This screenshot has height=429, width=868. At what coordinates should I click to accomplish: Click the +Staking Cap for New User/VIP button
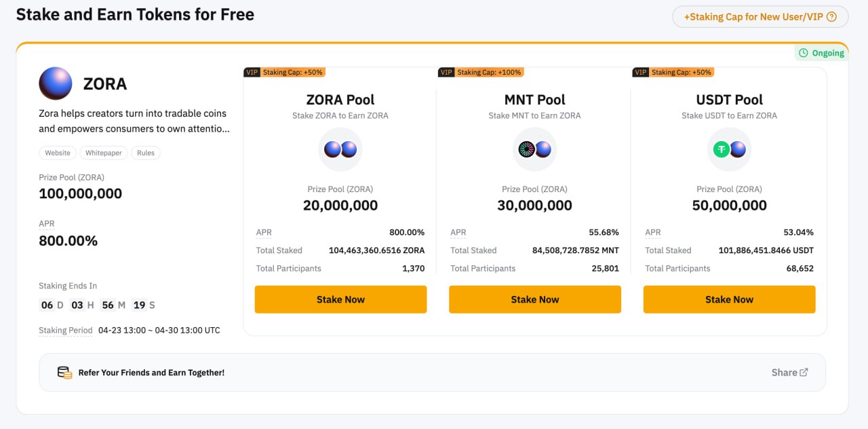760,17
